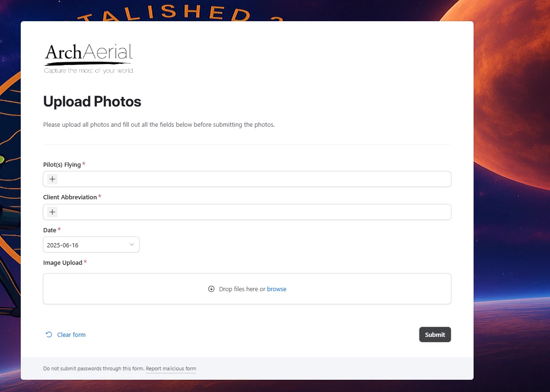Submit the photo upload form
550x392 pixels.
[435, 335]
